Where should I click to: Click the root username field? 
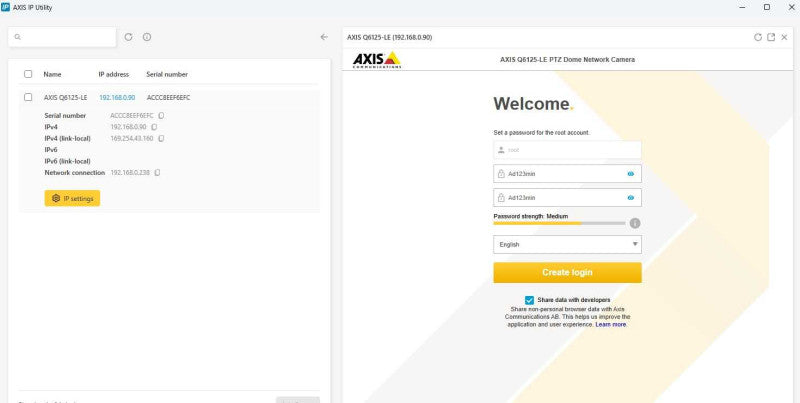[x=567, y=150]
